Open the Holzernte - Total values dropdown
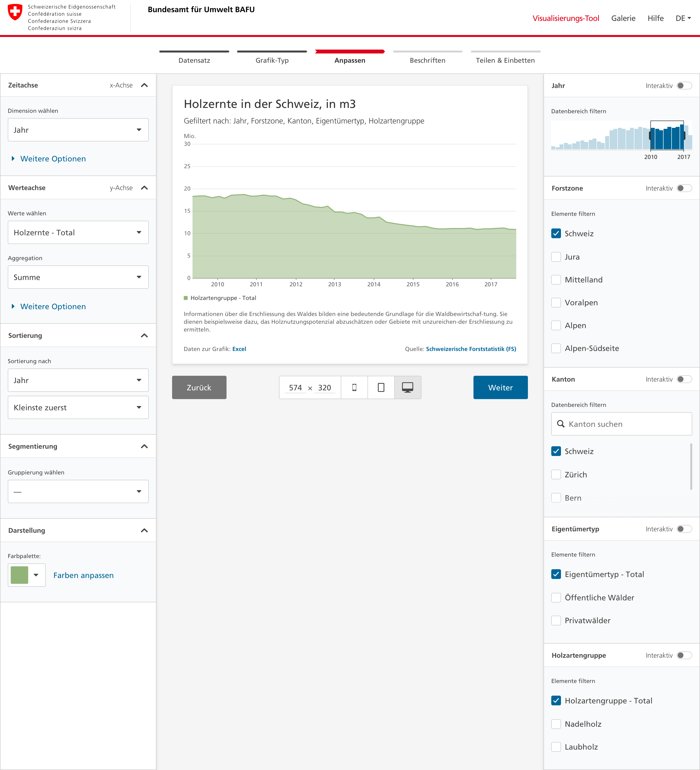Viewport: 700px width, 770px height. (78, 232)
